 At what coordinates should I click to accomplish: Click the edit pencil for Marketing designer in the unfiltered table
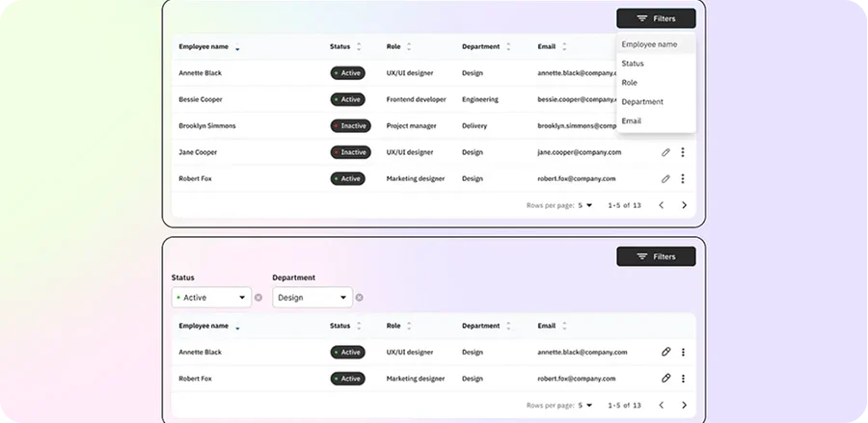(665, 178)
